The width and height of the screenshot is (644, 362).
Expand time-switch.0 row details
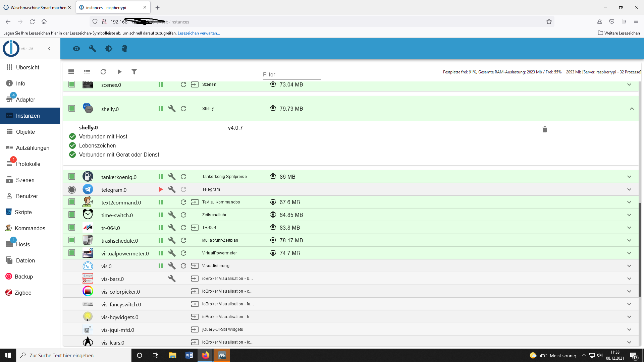click(x=629, y=215)
